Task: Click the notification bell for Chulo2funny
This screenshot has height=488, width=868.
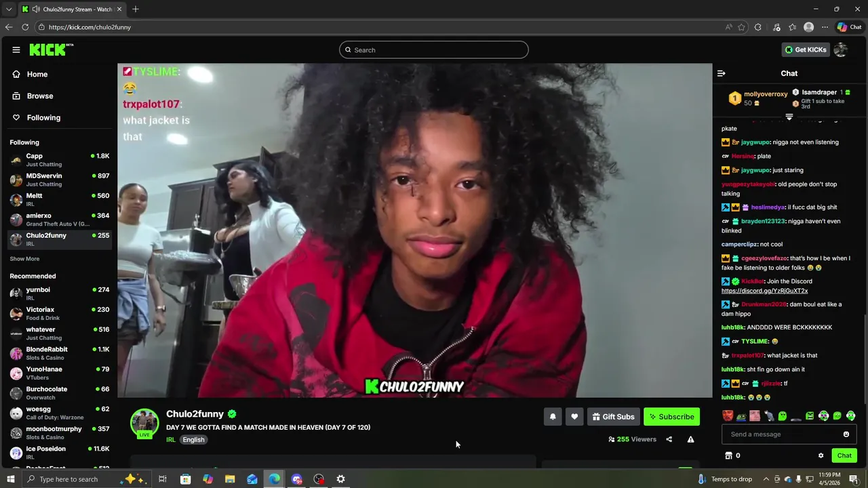Action: (x=553, y=417)
